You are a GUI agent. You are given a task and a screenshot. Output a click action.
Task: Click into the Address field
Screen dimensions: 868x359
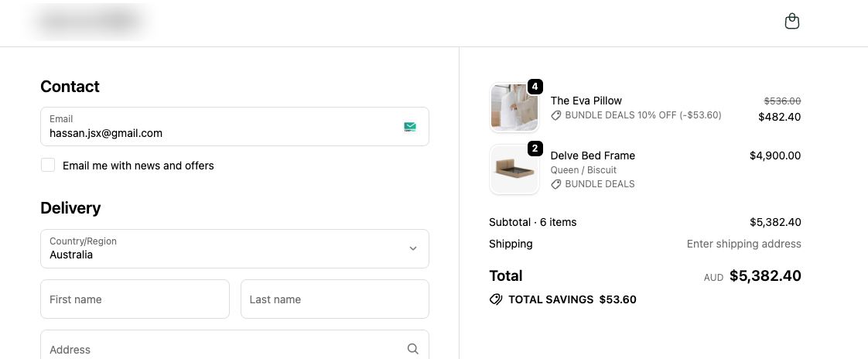coord(234,344)
